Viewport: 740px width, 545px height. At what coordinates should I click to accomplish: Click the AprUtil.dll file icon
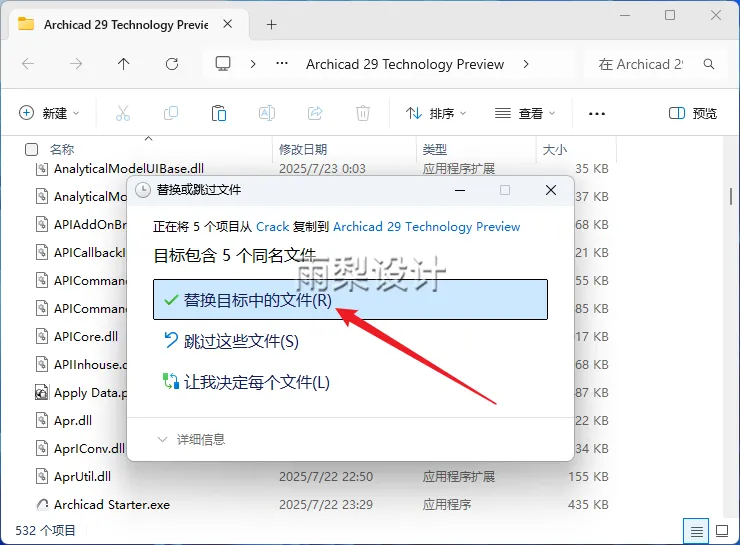(42, 476)
